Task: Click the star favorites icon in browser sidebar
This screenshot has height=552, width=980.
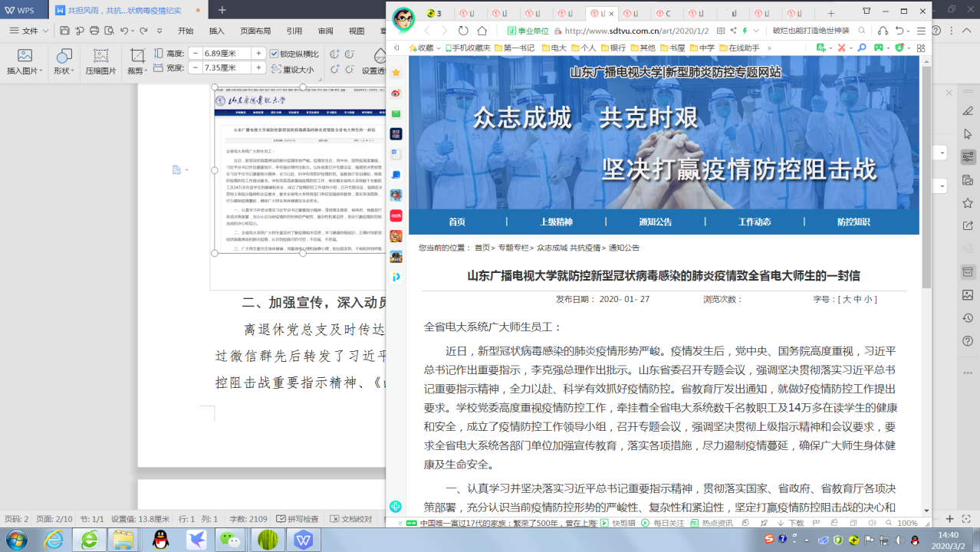Action: 396,73
